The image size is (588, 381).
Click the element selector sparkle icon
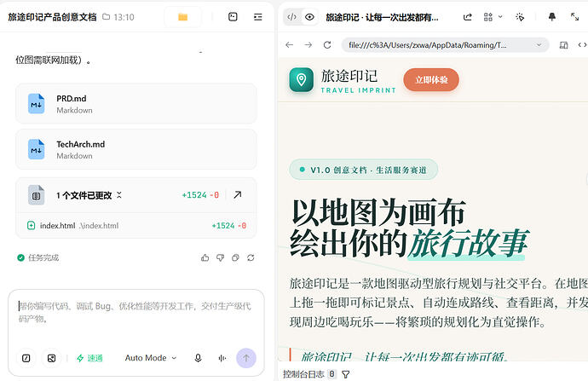pos(520,17)
